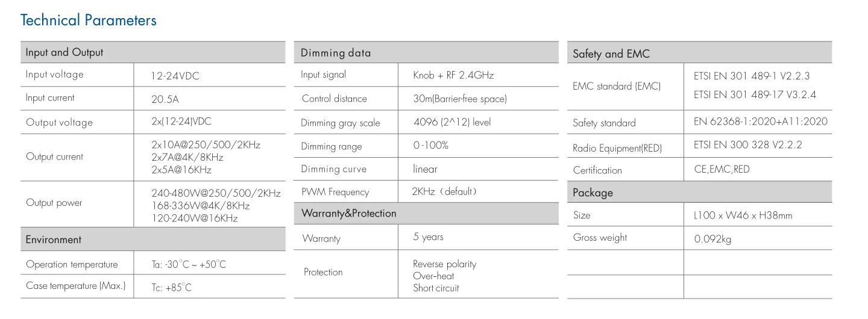Click the Warranty&Protection section header
Screen dimensions: 868x319
[349, 214]
